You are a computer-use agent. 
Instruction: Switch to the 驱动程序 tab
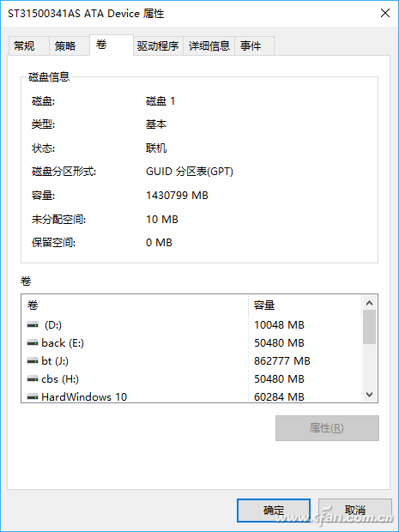[158, 45]
